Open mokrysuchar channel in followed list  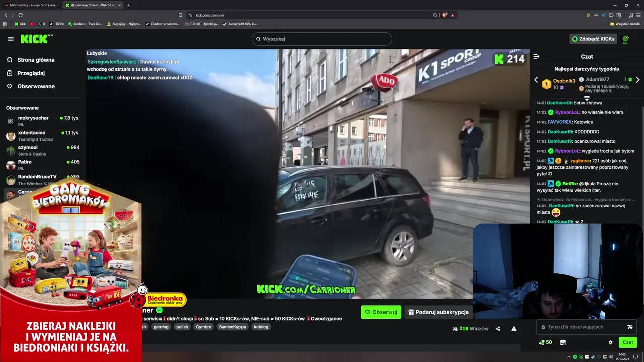(43, 121)
